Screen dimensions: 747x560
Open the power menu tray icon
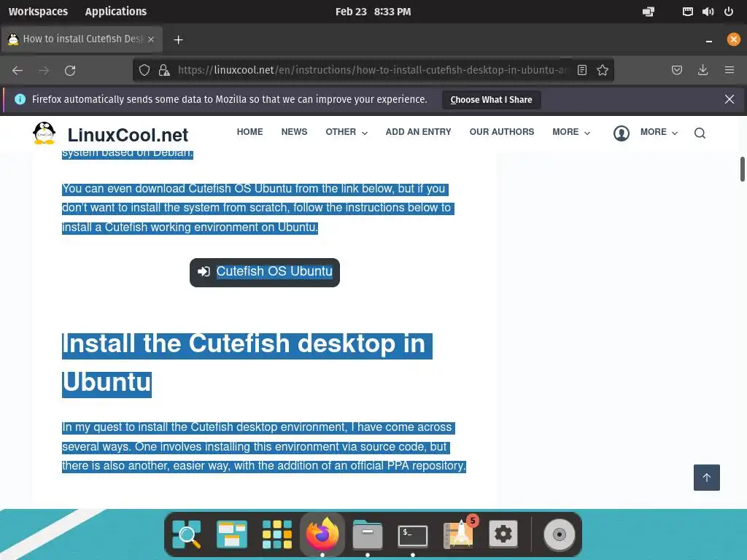[729, 12]
